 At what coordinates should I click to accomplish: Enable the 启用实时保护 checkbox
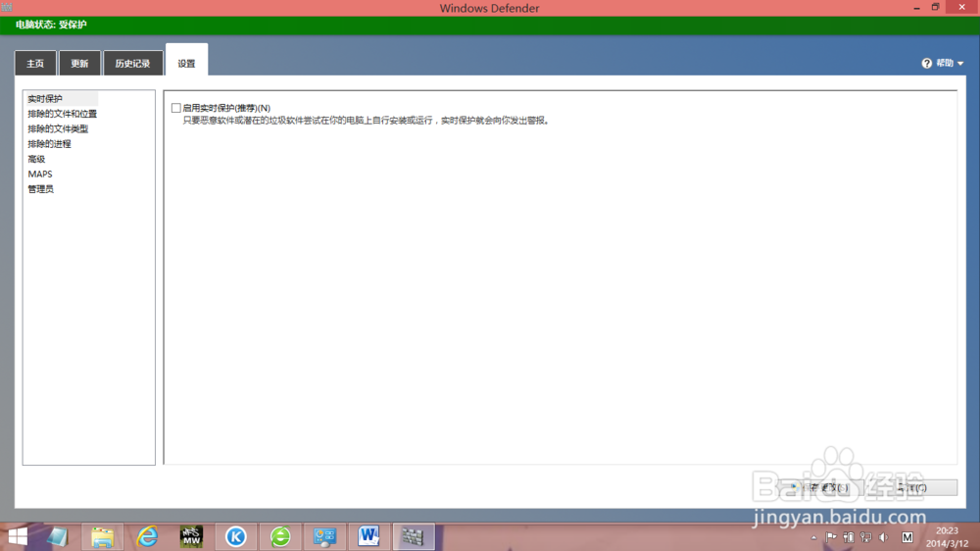coord(176,108)
